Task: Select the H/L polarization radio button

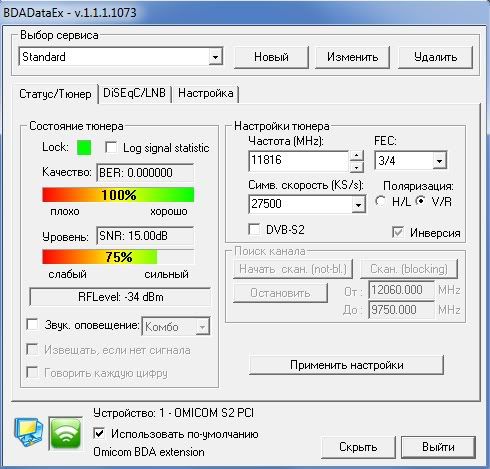Action: pyautogui.click(x=380, y=201)
